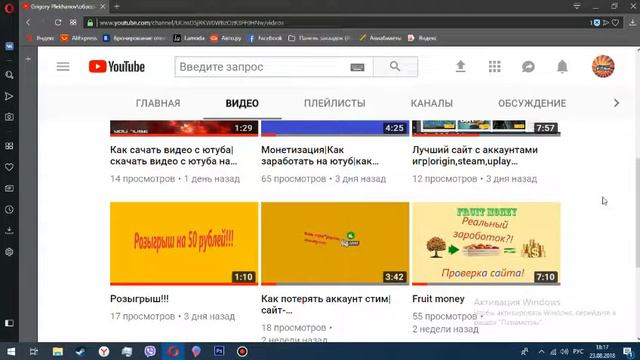Open Viber from the taskbar

[x=150, y=351]
